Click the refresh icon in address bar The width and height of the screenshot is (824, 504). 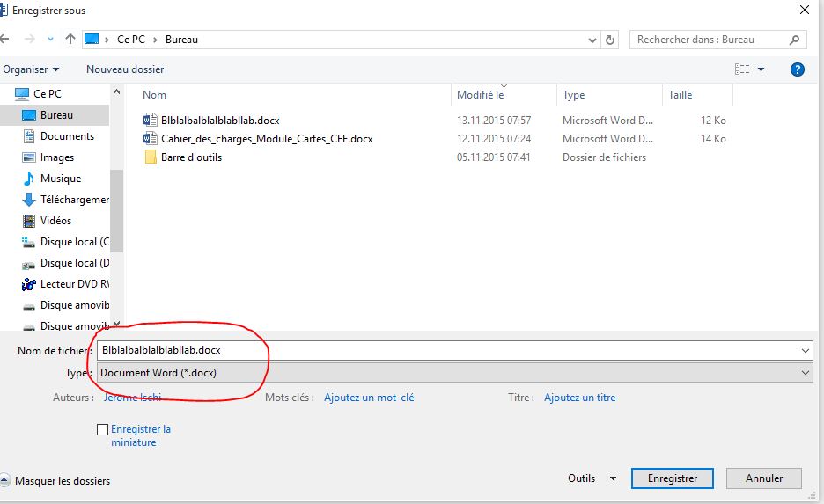(x=611, y=40)
